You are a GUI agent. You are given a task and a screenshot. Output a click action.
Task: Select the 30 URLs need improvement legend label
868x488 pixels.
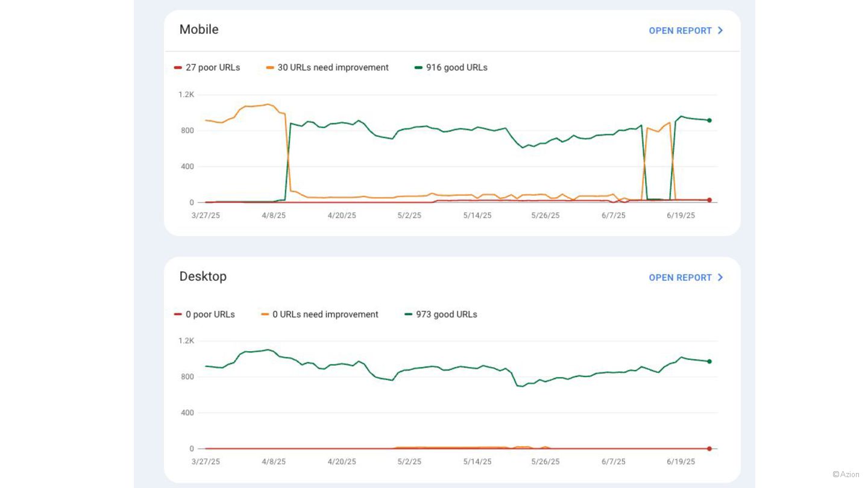point(333,67)
